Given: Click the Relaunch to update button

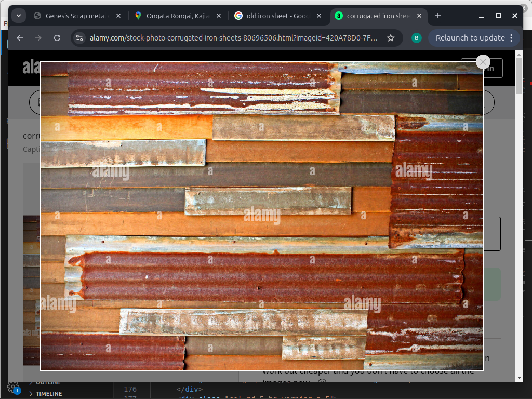Looking at the screenshot, I should coord(471,37).
